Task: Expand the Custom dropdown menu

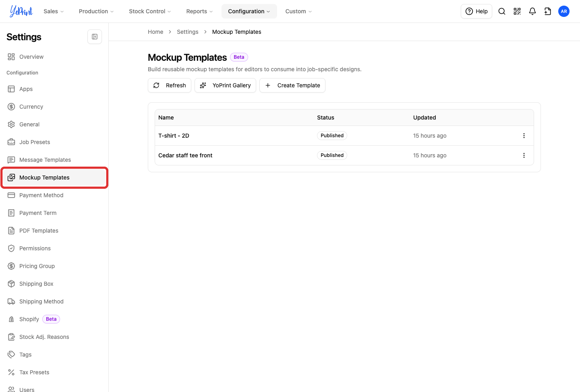Action: pos(298,11)
